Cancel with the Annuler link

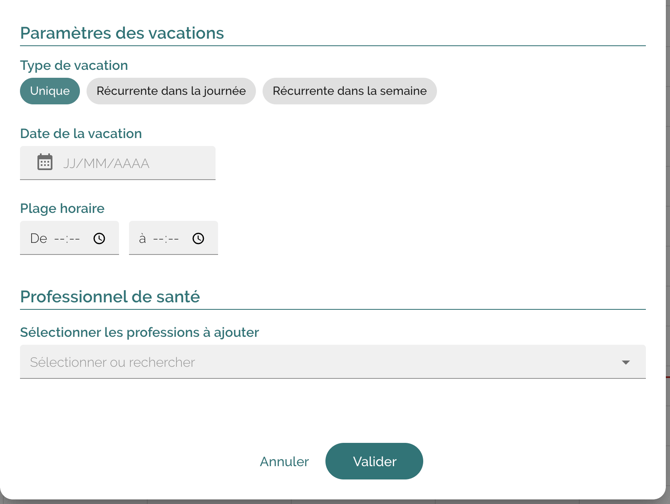tap(284, 461)
